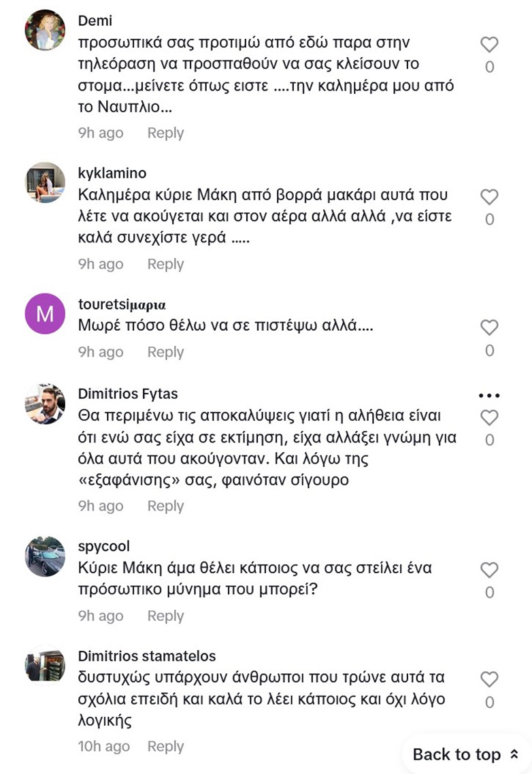Open Demi's profile picture

pos(45,30)
